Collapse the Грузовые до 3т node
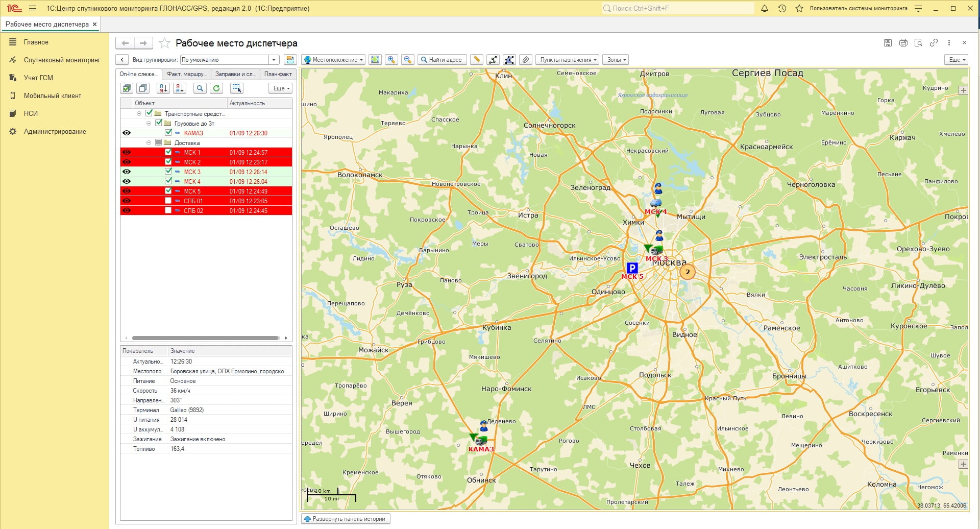 (149, 123)
